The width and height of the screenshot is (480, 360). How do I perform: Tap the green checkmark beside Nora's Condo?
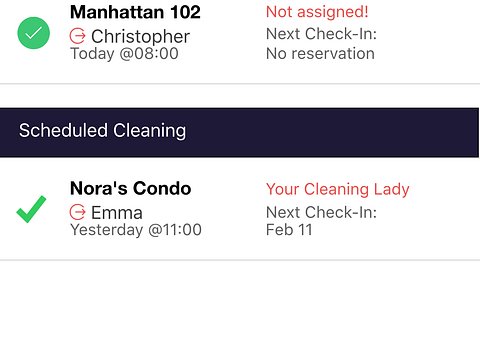tap(31, 209)
